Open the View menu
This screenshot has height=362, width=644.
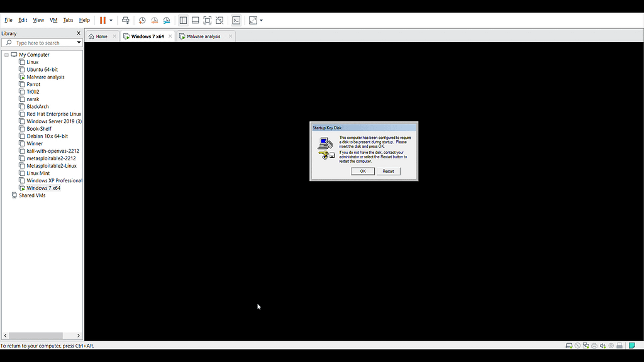38,20
